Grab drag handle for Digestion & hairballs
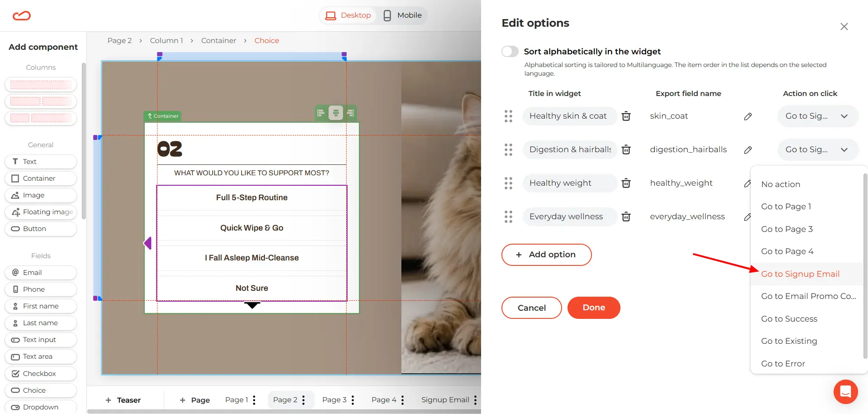The image size is (868, 414). (508, 150)
